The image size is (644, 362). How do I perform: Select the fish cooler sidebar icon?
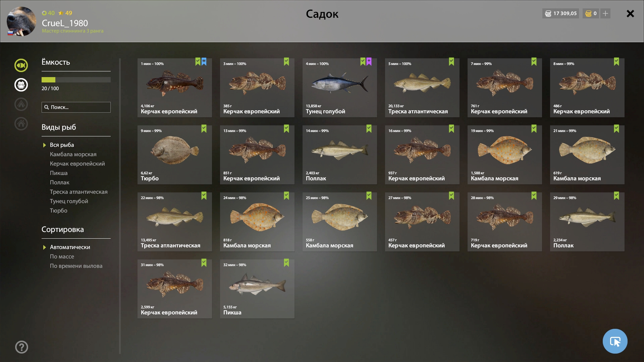[21, 85]
